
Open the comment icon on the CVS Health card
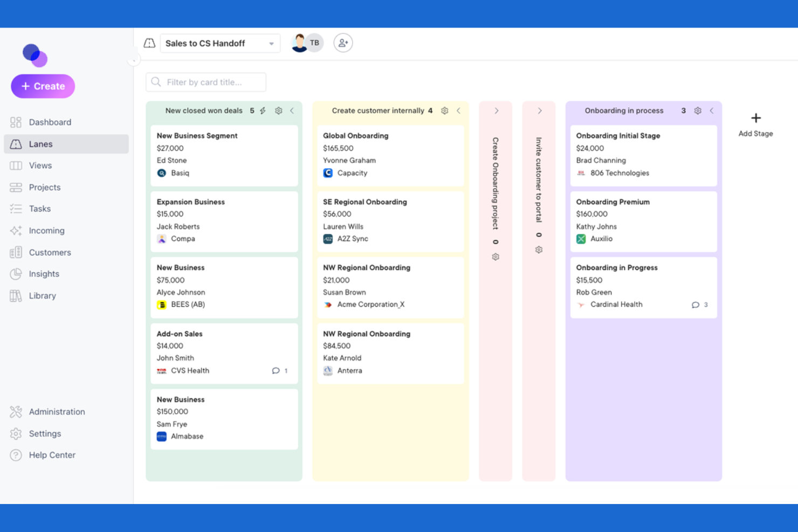pyautogui.click(x=276, y=371)
